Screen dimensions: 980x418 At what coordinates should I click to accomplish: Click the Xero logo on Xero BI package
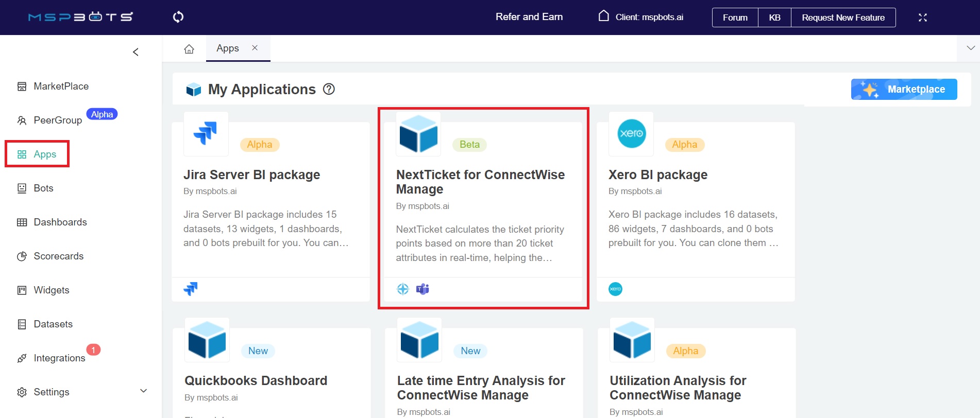(x=631, y=134)
